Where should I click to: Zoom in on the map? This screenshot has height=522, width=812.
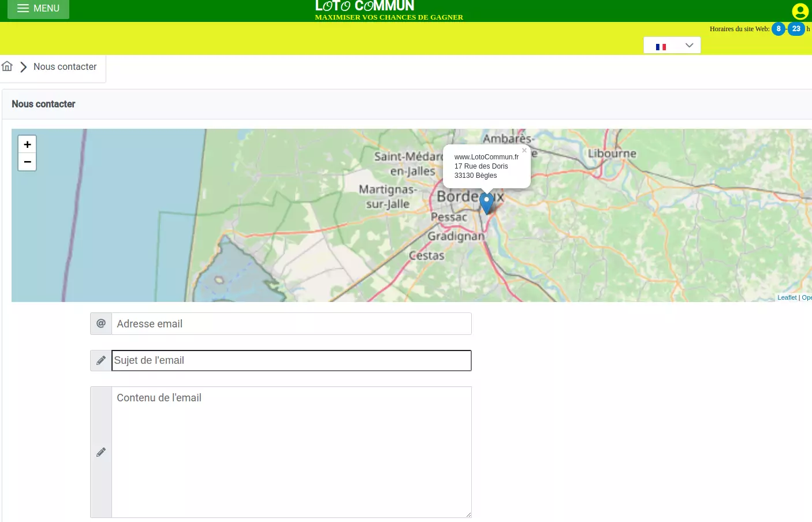(x=27, y=144)
